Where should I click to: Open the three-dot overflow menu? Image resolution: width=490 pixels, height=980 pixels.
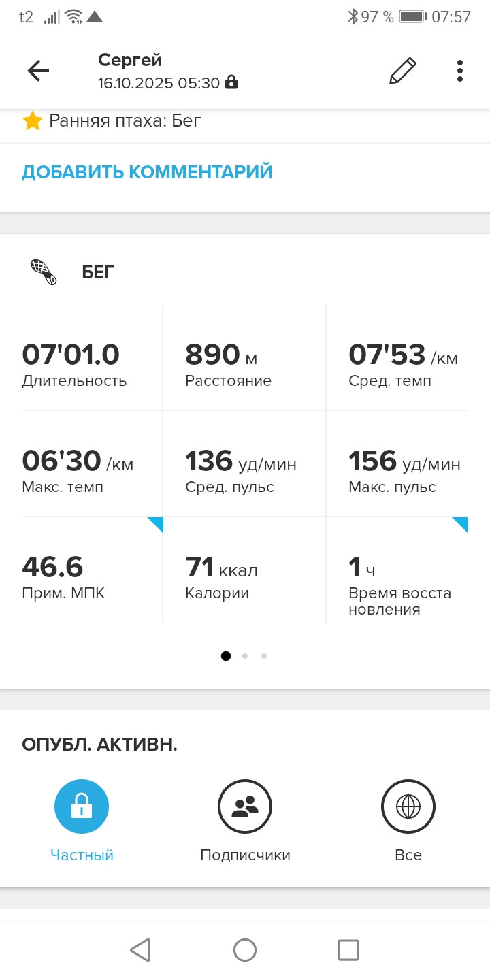tap(460, 71)
